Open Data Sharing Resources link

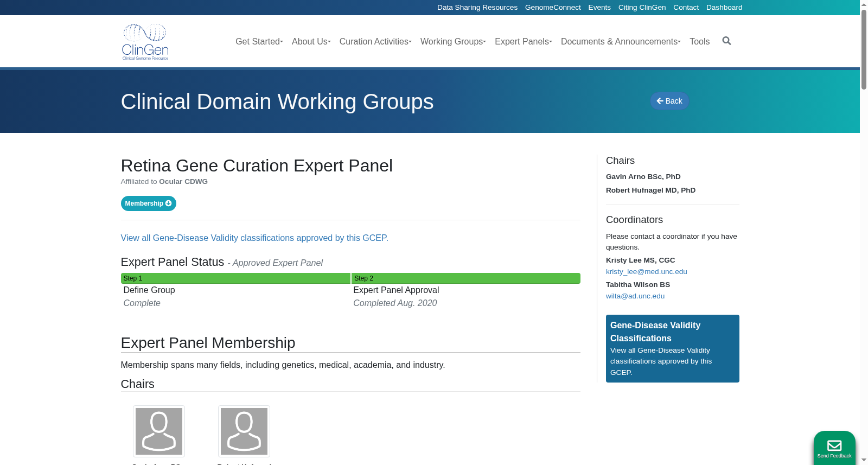(x=477, y=8)
